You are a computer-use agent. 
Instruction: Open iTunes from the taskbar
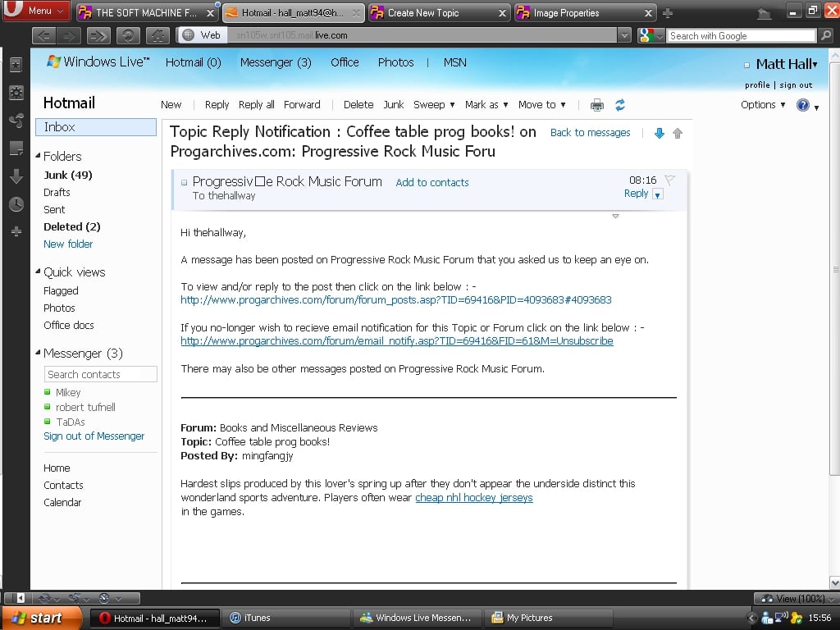tap(286, 618)
